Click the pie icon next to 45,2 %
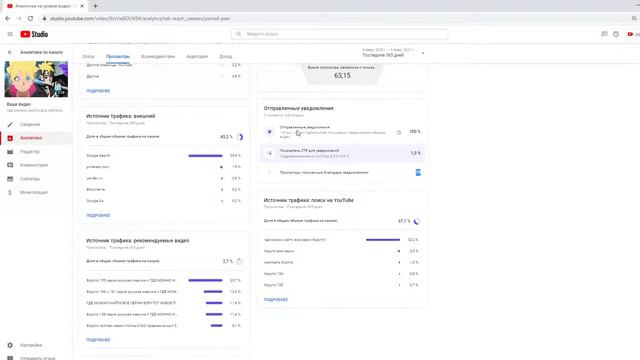 coord(240,137)
